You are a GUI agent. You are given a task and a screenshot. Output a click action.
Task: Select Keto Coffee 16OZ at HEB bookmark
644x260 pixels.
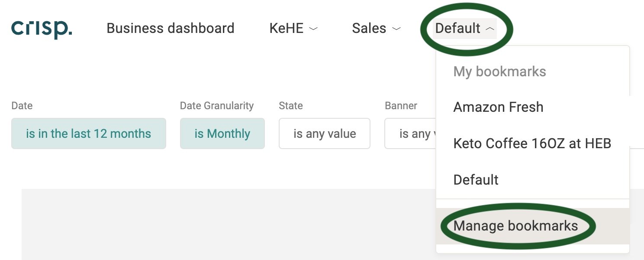533,143
